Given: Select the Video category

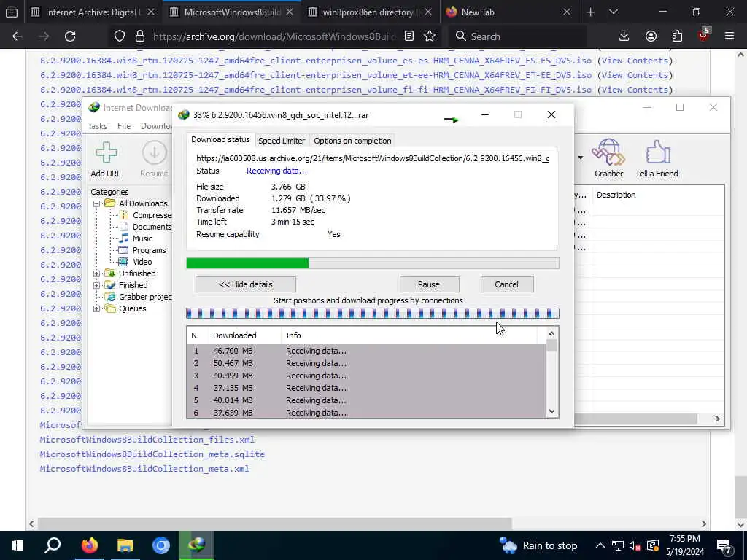Looking at the screenshot, I should (142, 262).
